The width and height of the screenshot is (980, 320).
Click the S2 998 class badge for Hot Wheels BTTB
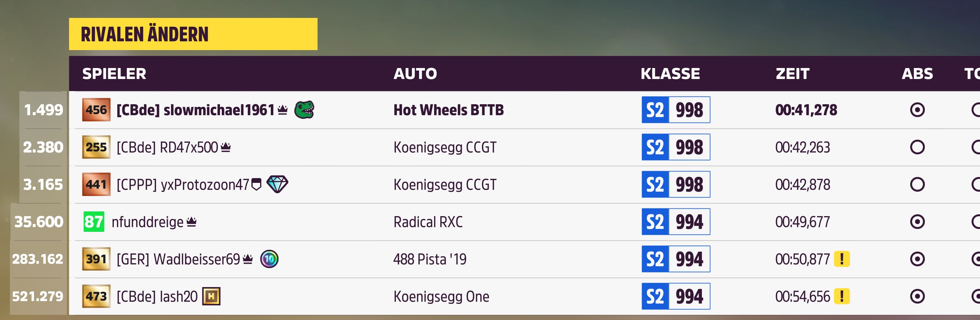(676, 110)
